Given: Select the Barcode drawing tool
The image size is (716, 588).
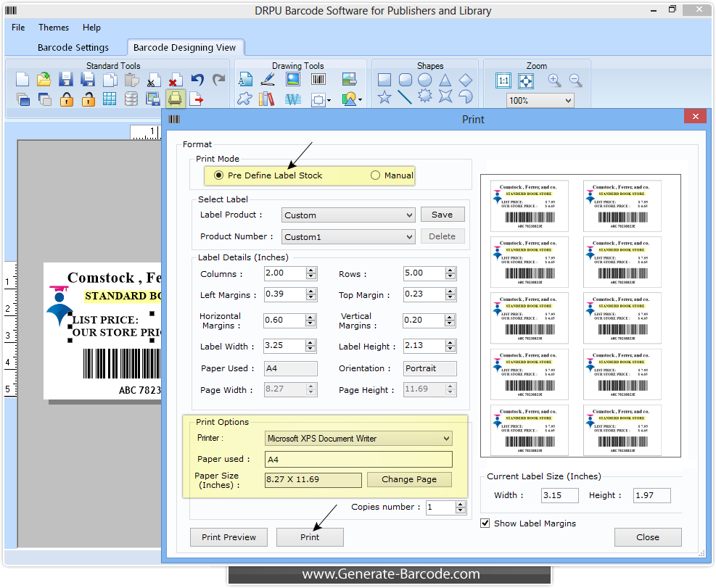Looking at the screenshot, I should (318, 78).
